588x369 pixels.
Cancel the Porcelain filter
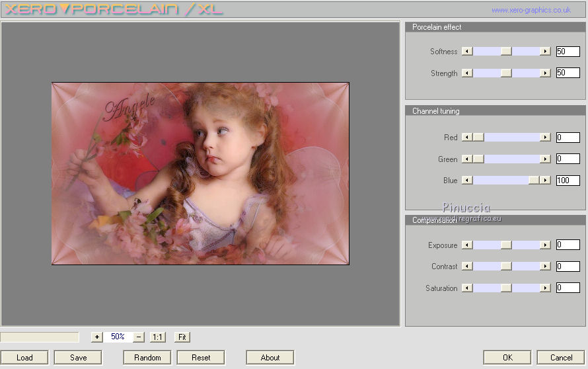[561, 357]
